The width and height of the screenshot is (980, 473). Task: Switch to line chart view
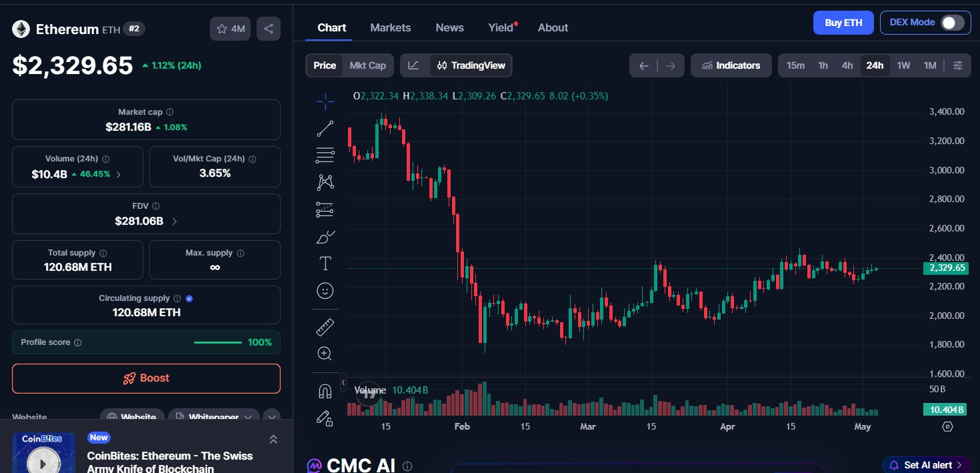pos(413,65)
